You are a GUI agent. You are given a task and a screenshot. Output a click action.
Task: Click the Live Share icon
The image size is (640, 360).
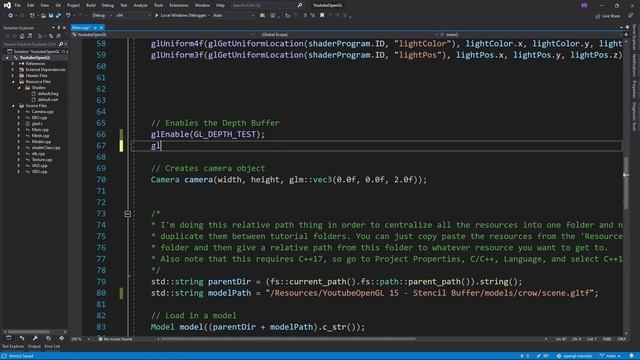(598, 16)
